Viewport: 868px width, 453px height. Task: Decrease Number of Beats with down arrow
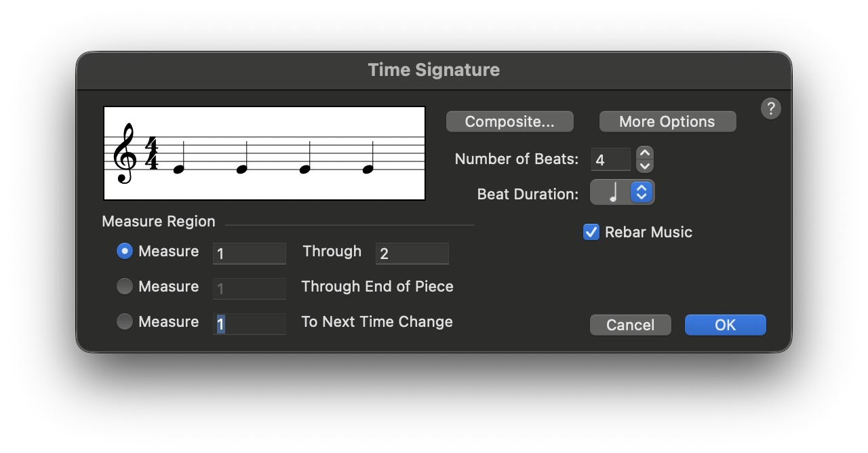click(x=645, y=165)
